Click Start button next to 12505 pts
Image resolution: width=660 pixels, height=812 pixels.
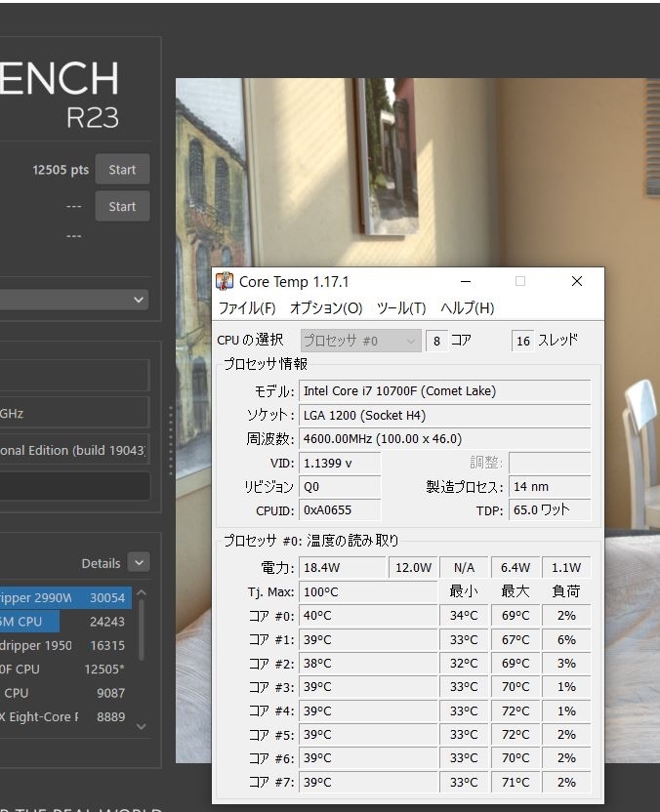pyautogui.click(x=122, y=170)
